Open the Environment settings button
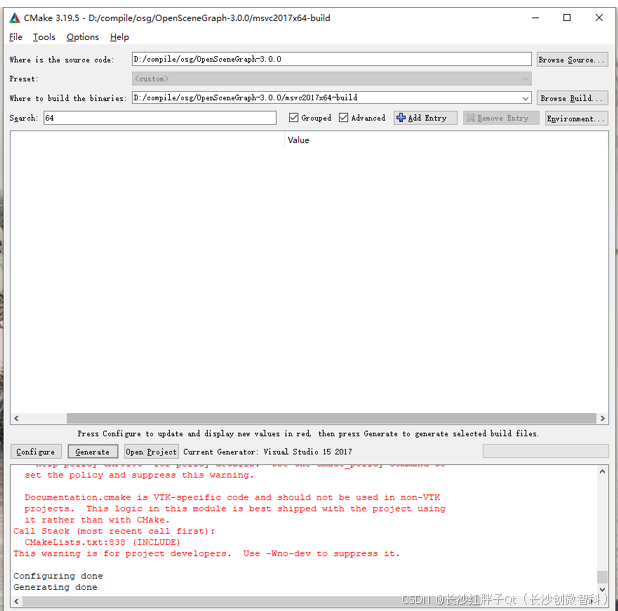618x611 pixels. pos(576,118)
